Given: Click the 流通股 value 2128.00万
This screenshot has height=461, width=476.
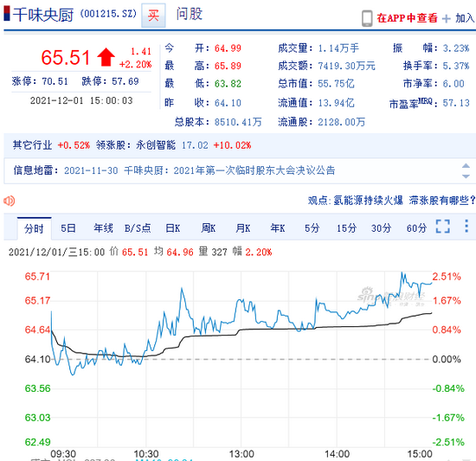Looking at the screenshot, I should tap(342, 122).
